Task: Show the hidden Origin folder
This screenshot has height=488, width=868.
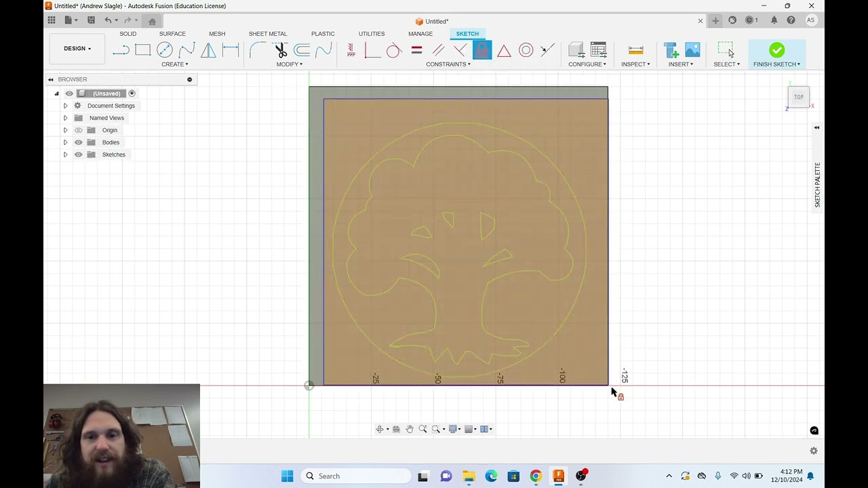Action: click(x=79, y=130)
